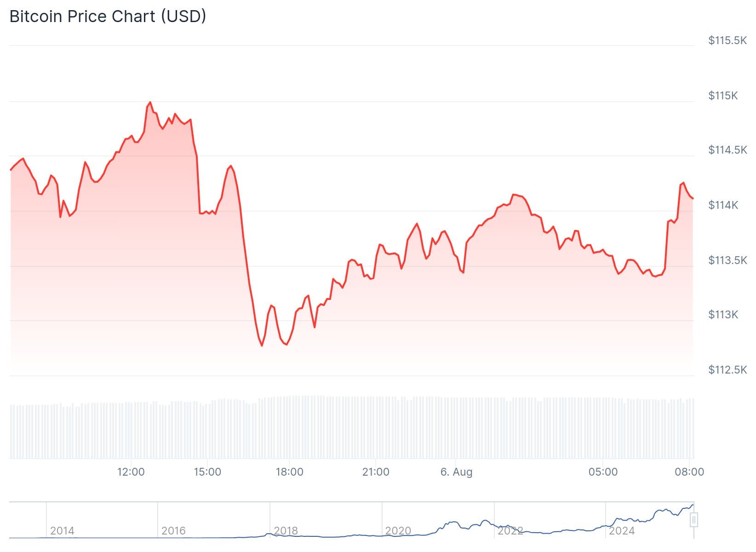Viewport: 756px width, 552px height.
Task: Click the 21:00 time axis label
Action: click(x=376, y=472)
